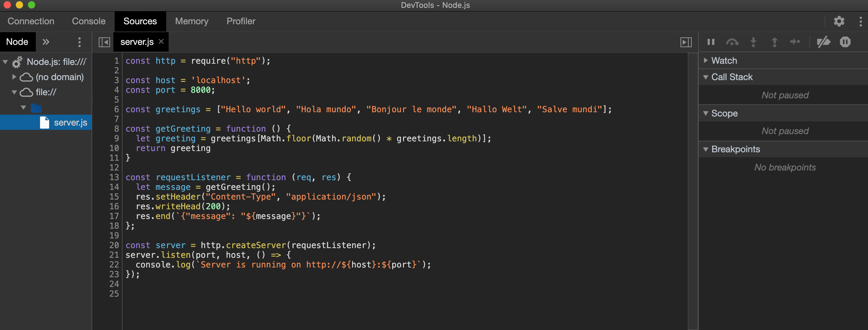
Task: Select server.js in the file tree
Action: [46, 123]
